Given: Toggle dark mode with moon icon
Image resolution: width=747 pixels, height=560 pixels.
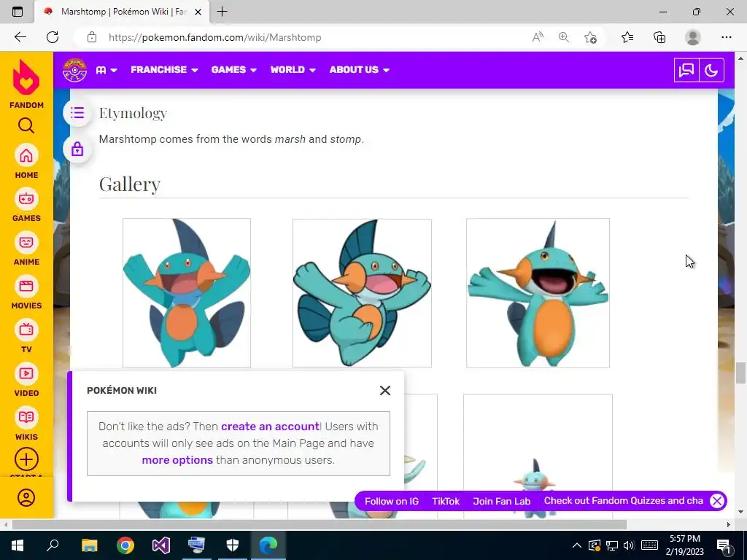Looking at the screenshot, I should click(711, 71).
